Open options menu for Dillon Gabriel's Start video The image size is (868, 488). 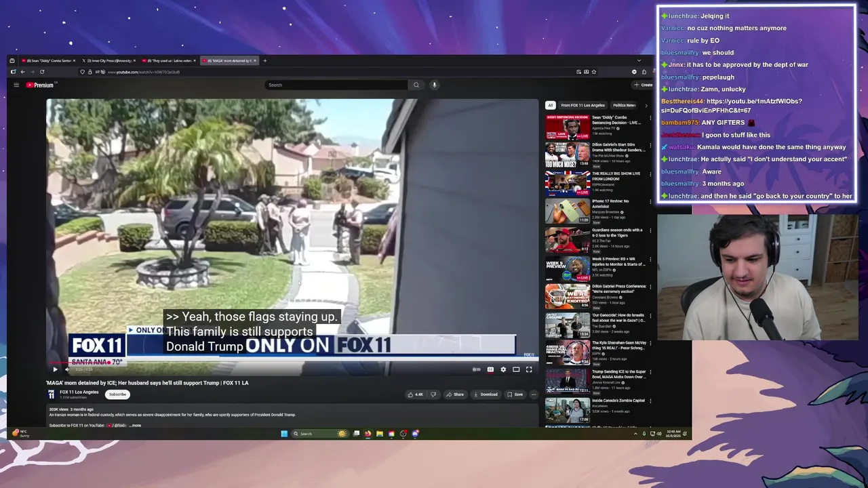[x=650, y=146]
